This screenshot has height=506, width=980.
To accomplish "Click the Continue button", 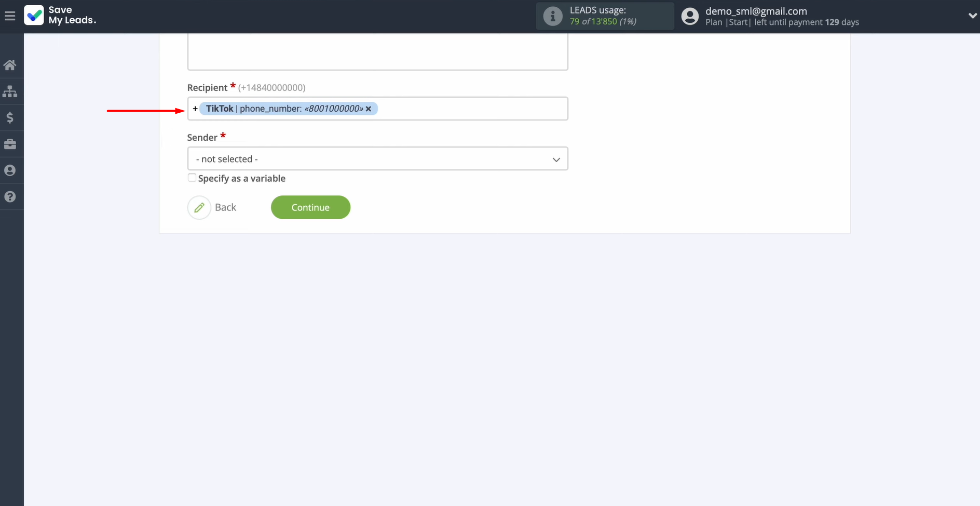I will pos(310,207).
